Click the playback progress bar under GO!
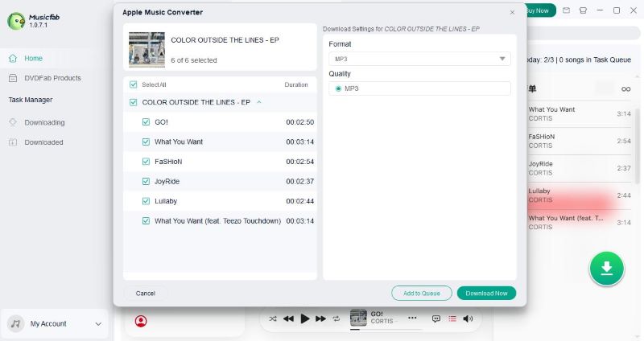The height and width of the screenshot is (341, 644). pos(386,329)
